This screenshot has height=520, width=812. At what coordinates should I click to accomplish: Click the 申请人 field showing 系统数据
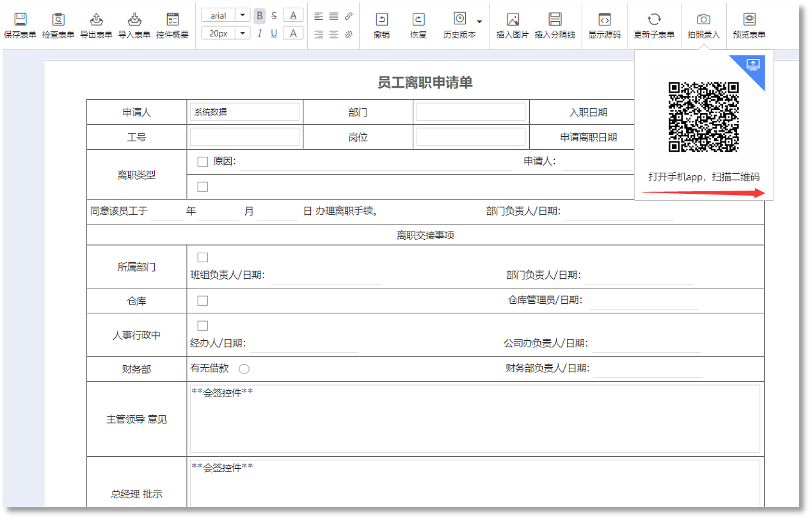(x=244, y=112)
